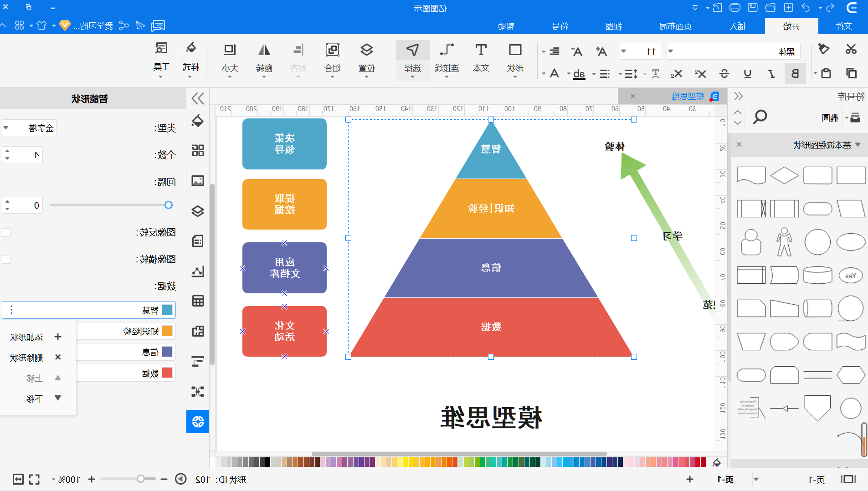The height and width of the screenshot is (491, 868).
Task: Click the feedback message icon in top bar
Action: click(158, 26)
